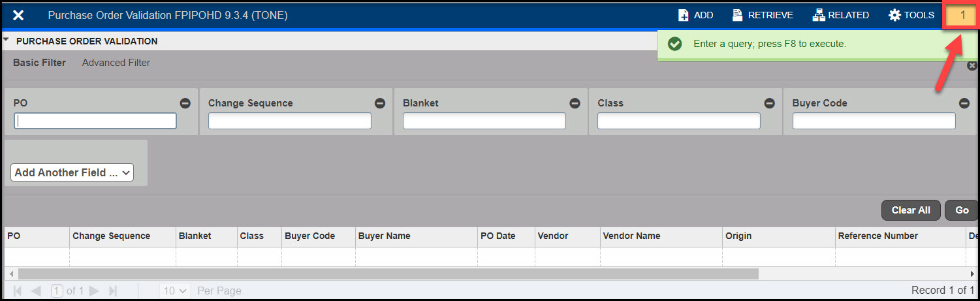The width and height of the screenshot is (980, 301).
Task: Click into the Class filter input
Action: click(679, 121)
